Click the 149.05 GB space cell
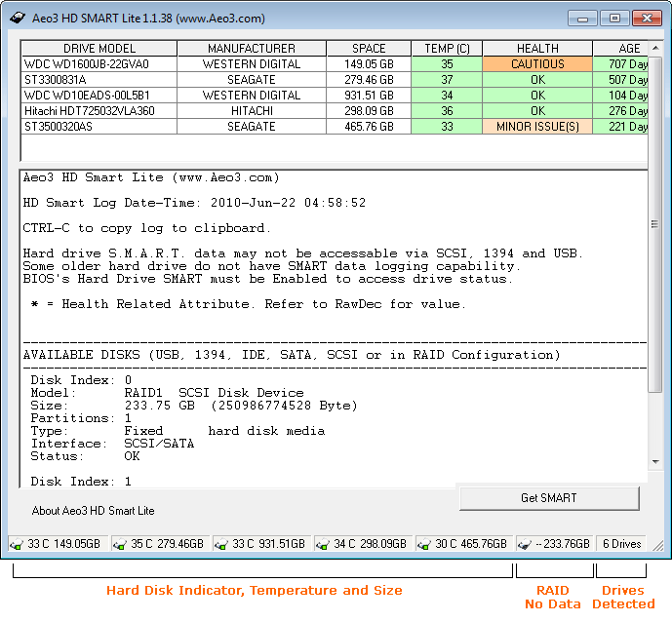This screenshot has height=622, width=672. (369, 64)
